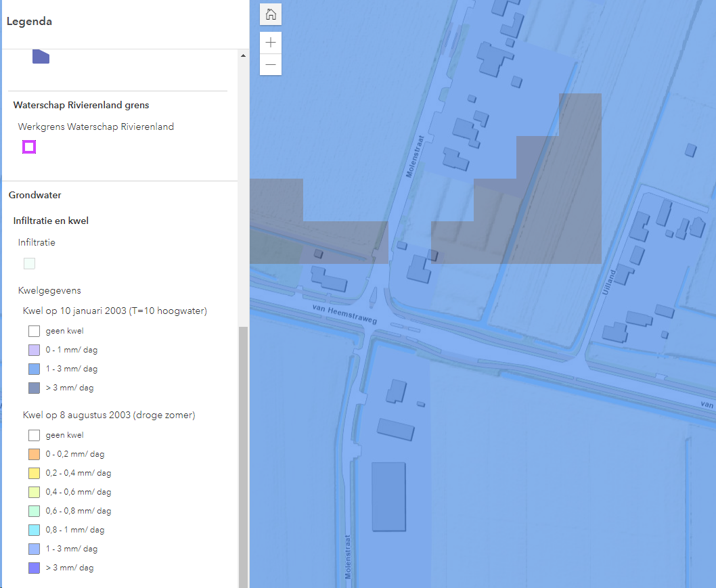
Task: Click the Infiltratie layer label
Action: pos(37,242)
